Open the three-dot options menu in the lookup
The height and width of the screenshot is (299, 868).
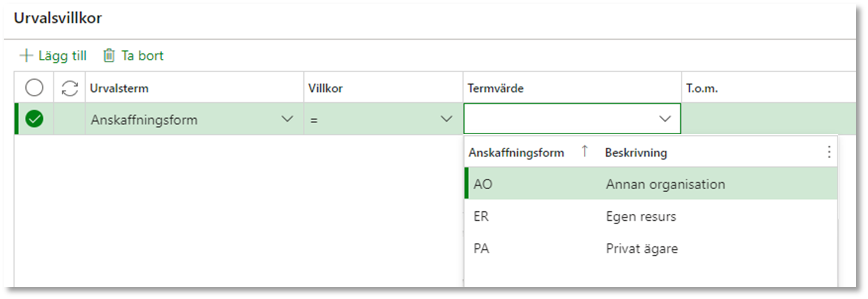pyautogui.click(x=829, y=152)
